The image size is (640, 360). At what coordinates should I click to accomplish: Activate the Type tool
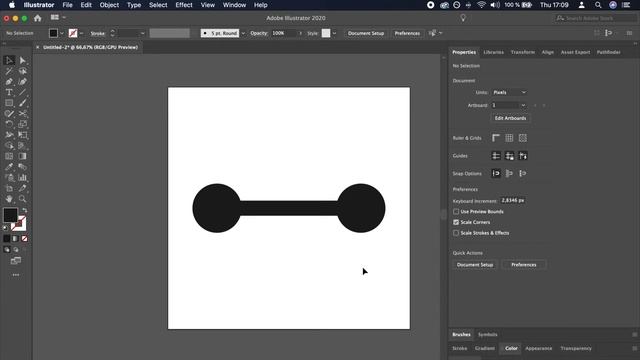coord(9,92)
